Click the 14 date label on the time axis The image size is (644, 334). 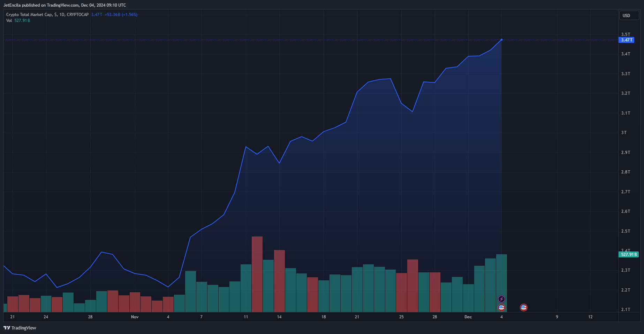click(x=279, y=317)
